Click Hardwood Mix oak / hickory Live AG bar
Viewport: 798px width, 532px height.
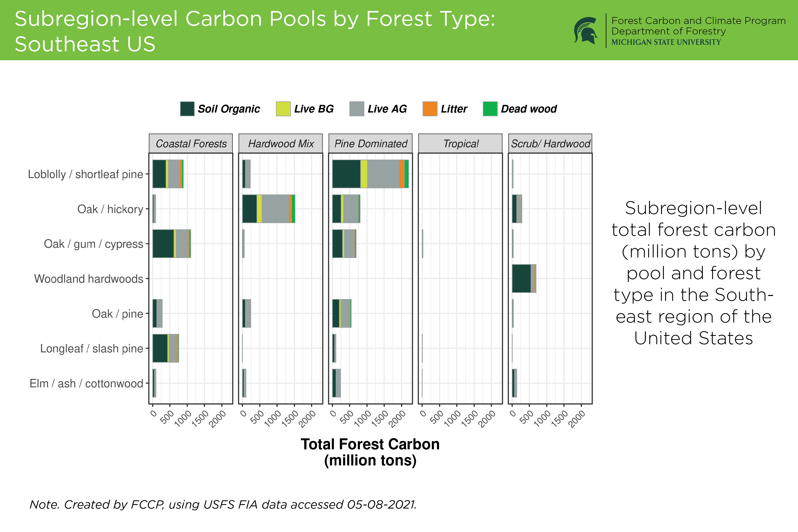tap(275, 209)
